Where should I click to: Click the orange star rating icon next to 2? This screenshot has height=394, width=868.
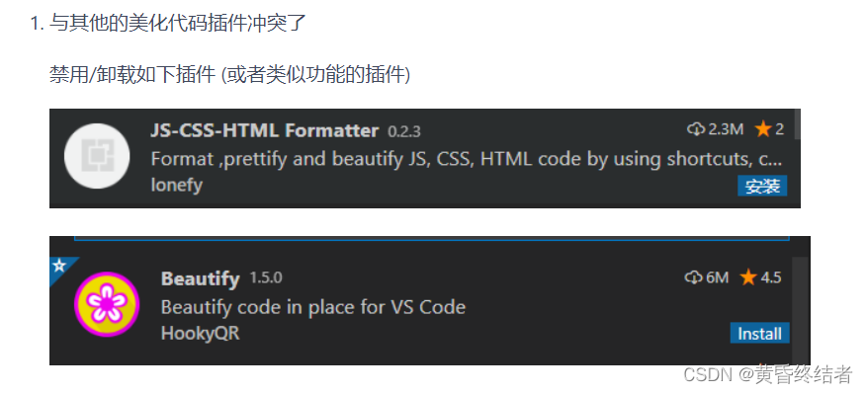coord(763,129)
